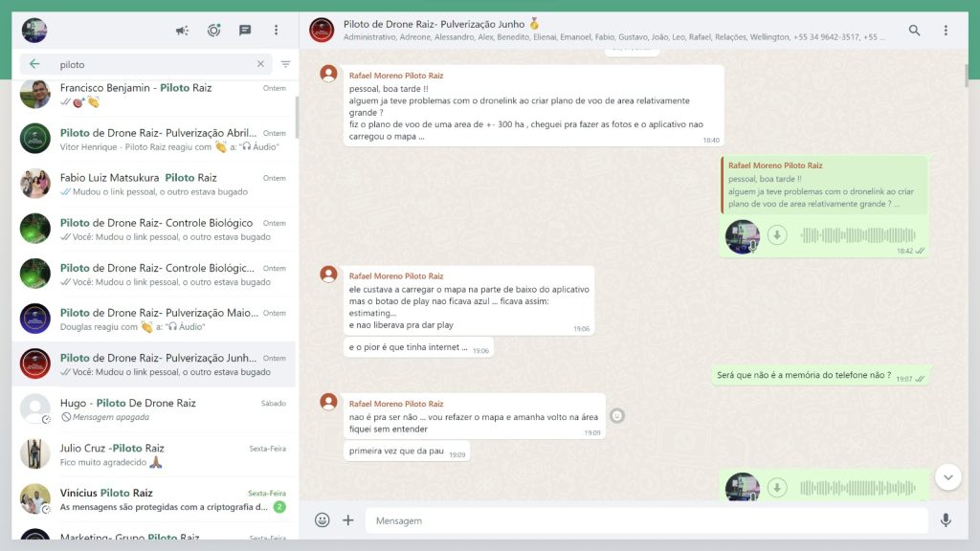Open the attach plus menu
Image resolution: width=980 pixels, height=551 pixels.
tap(348, 519)
